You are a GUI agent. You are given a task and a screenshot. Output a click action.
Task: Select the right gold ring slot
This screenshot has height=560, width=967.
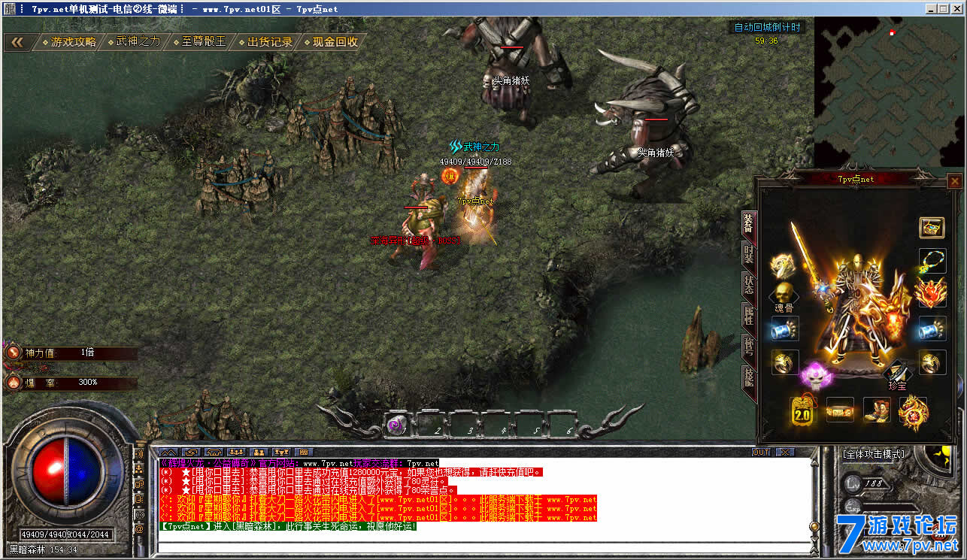tap(932, 362)
